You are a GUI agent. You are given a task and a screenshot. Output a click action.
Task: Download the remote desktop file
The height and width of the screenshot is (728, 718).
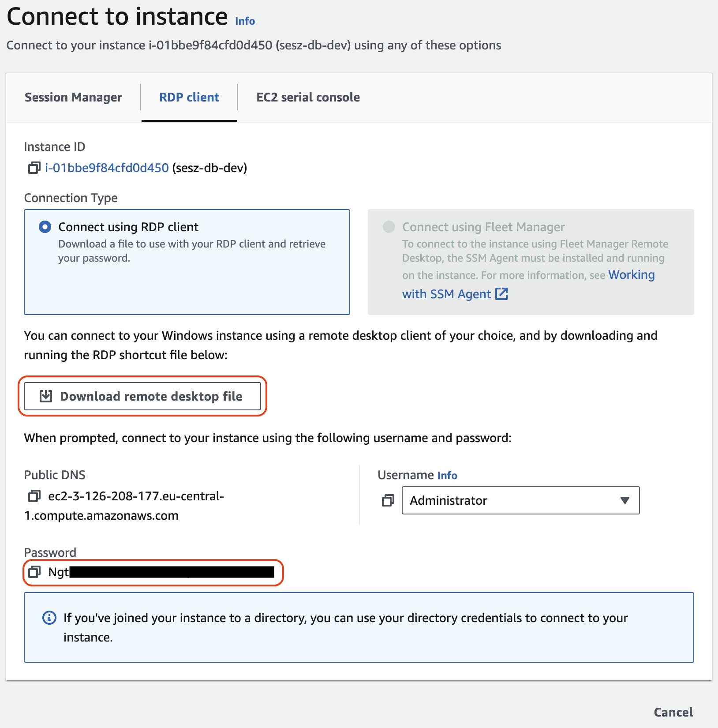pos(142,396)
